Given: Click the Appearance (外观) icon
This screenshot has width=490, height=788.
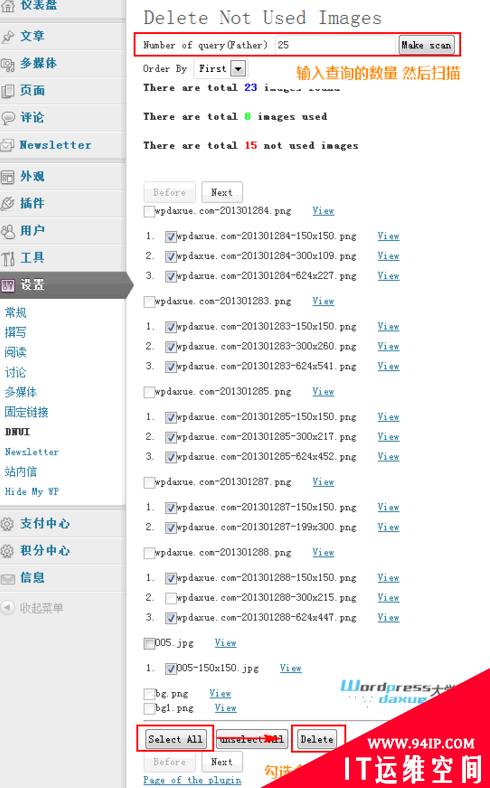Looking at the screenshot, I should click(8, 177).
